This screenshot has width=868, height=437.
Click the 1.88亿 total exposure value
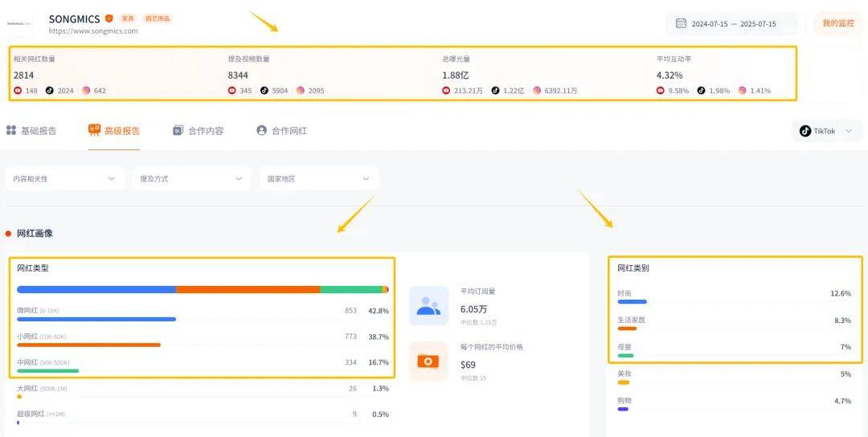[x=456, y=76]
